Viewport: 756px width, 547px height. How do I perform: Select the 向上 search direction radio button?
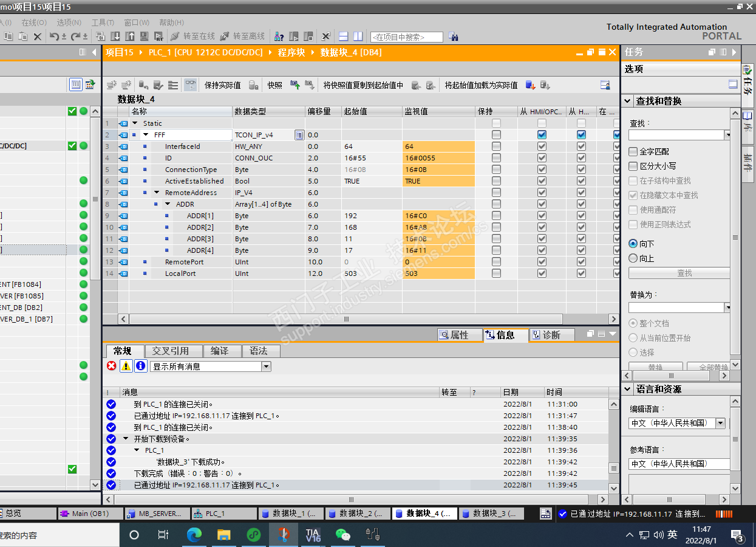point(633,258)
